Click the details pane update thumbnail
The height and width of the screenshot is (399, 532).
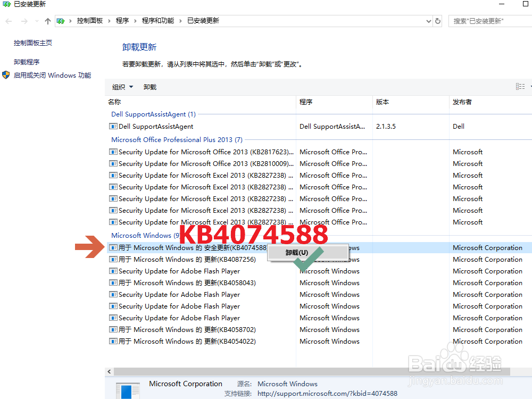(x=128, y=390)
